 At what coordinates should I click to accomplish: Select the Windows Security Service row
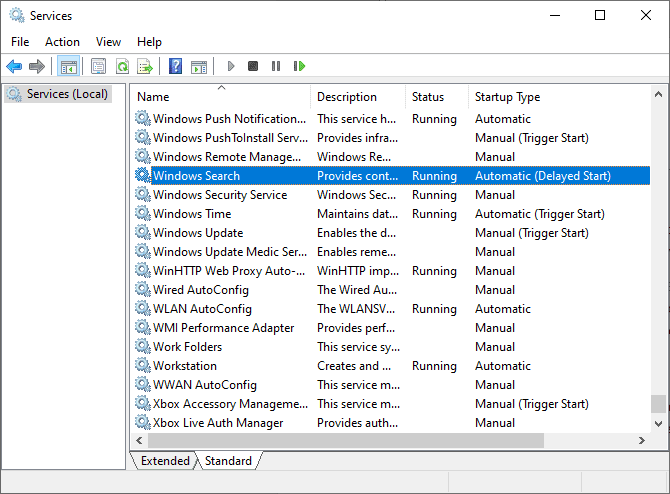click(392, 194)
